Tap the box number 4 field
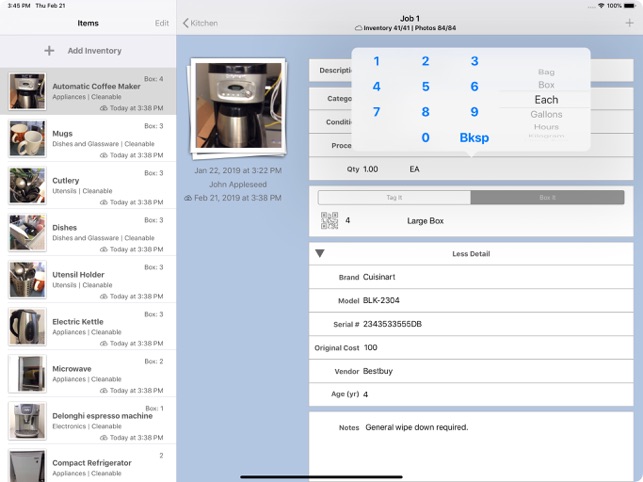 [x=347, y=220]
